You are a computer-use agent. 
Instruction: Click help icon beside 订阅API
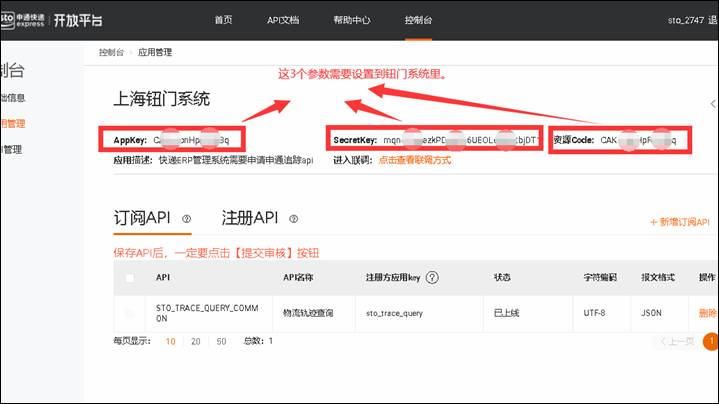pyautogui.click(x=186, y=219)
